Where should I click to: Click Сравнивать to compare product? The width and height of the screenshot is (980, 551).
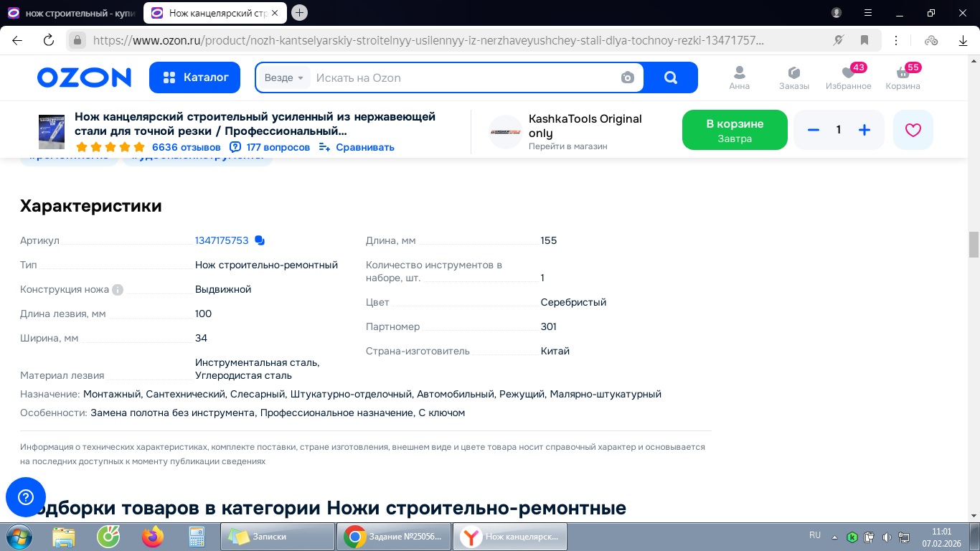(x=357, y=147)
